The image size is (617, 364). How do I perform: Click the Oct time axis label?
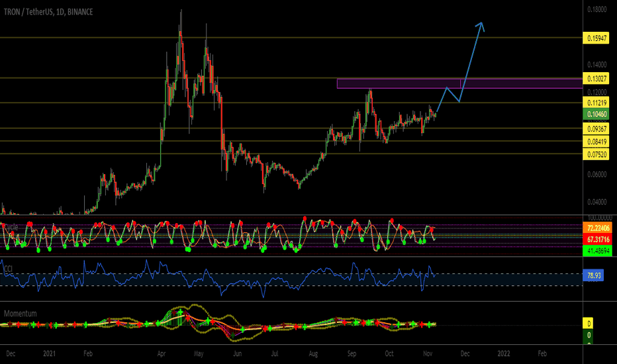(389, 353)
